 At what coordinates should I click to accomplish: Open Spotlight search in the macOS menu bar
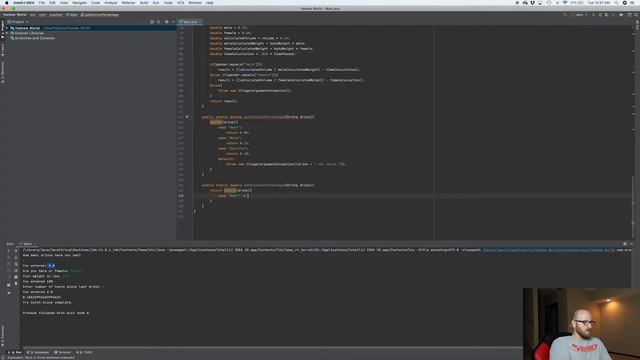(616, 2)
